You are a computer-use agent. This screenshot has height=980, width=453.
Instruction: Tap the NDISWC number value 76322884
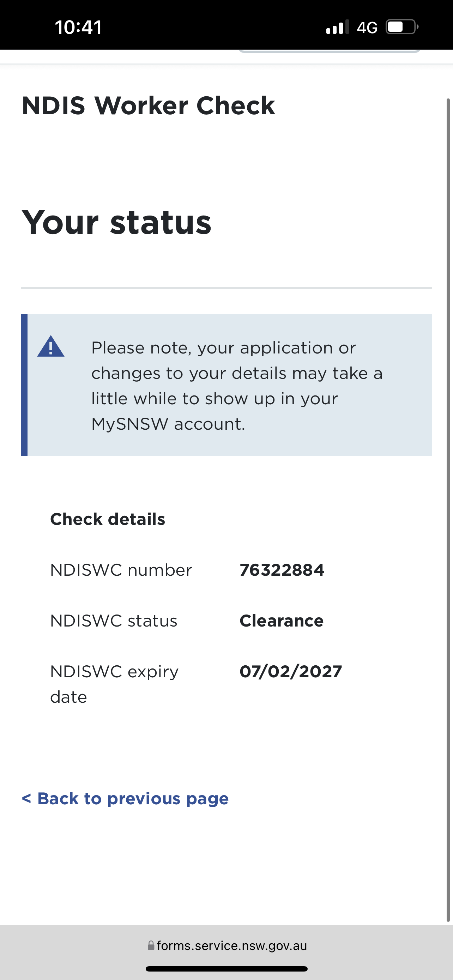click(x=282, y=570)
